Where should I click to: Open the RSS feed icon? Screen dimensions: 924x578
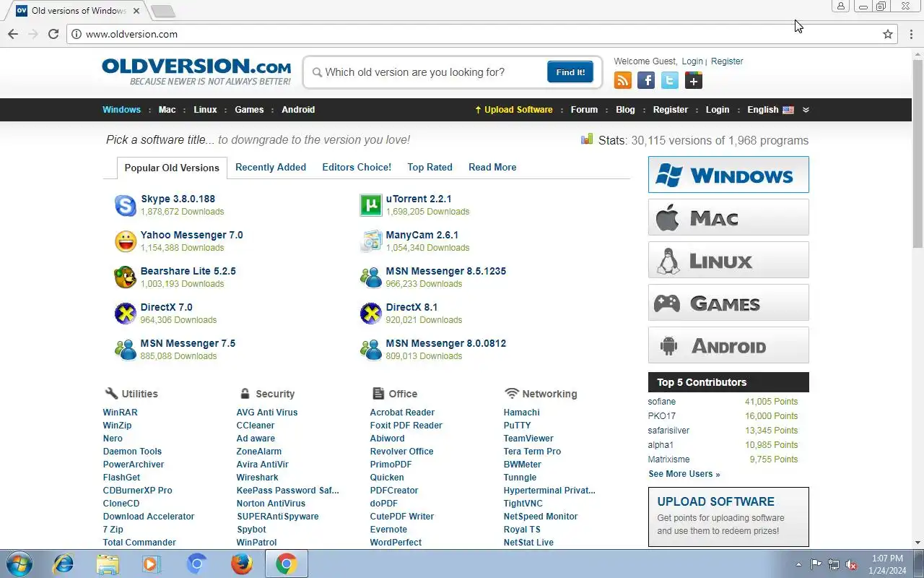pos(623,80)
